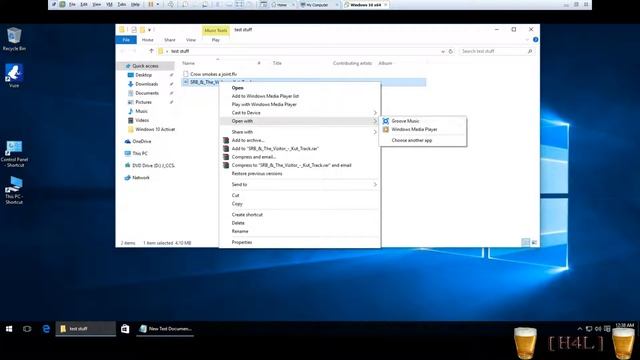
Task: Select This PC in navigation pane
Action: click(x=140, y=153)
